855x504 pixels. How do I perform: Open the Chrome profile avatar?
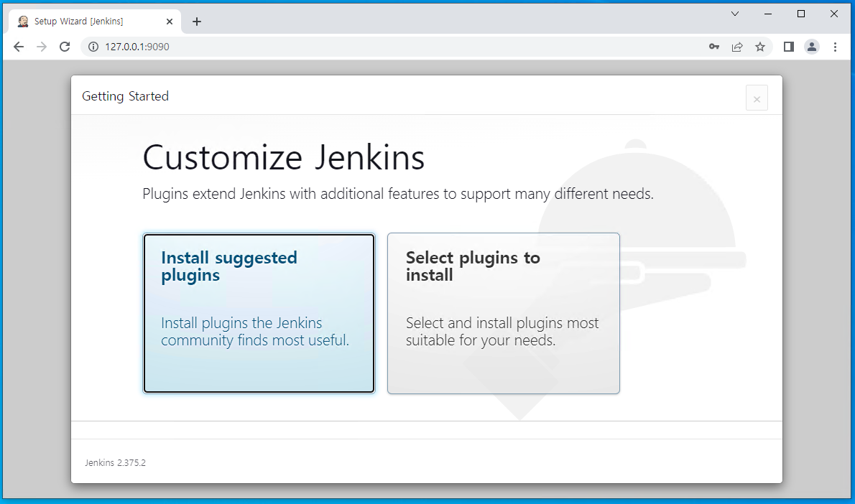(812, 47)
